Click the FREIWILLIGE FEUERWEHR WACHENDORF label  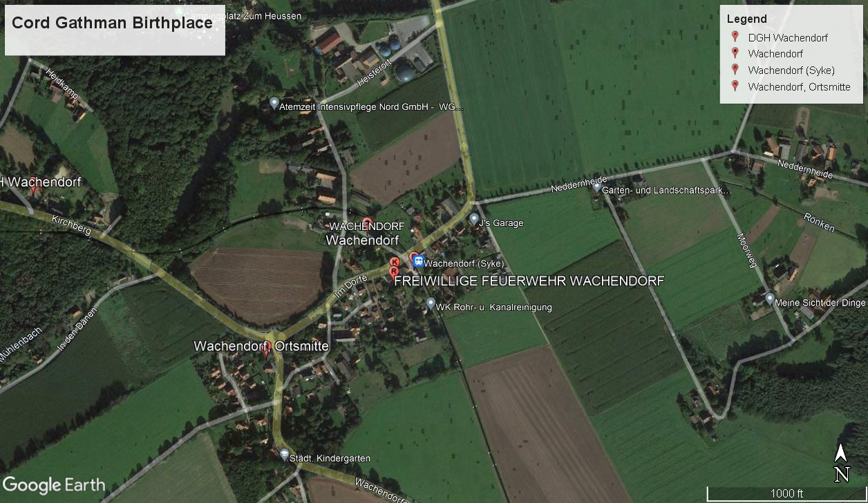pyautogui.click(x=529, y=281)
